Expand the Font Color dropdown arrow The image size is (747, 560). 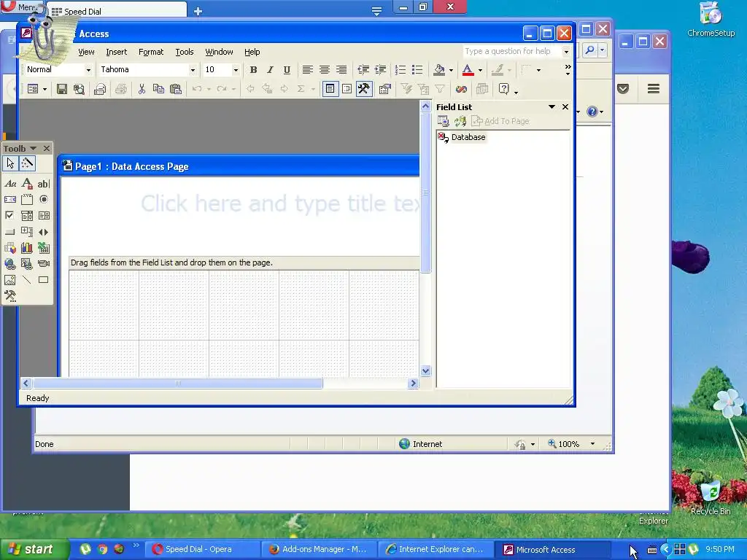pos(480,70)
